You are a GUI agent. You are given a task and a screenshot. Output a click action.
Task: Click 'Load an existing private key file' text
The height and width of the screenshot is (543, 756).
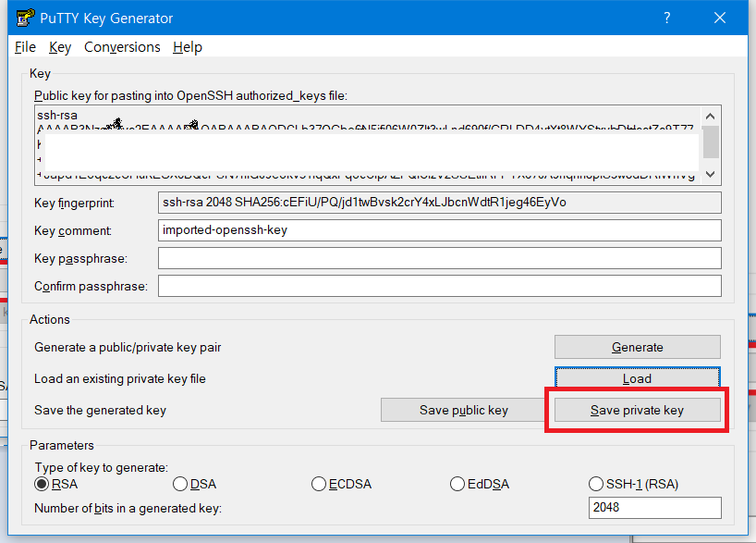tap(120, 379)
